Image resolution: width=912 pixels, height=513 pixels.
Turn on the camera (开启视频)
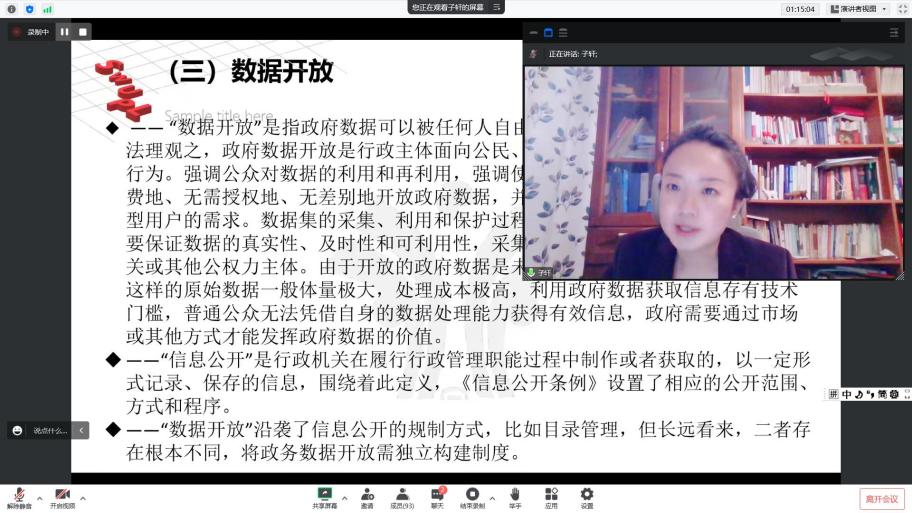click(x=62, y=496)
